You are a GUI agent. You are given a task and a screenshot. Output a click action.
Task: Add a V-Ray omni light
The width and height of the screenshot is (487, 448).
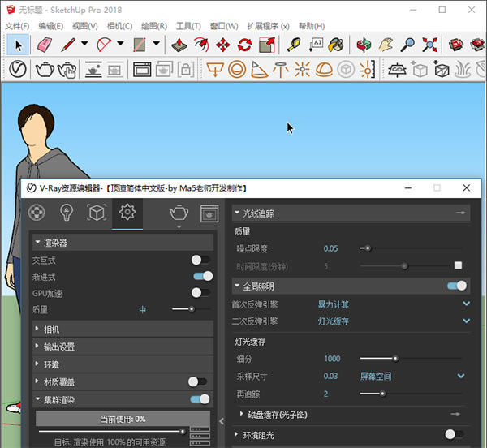coord(302,69)
